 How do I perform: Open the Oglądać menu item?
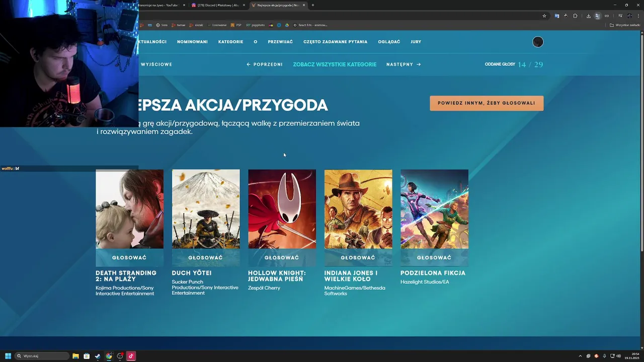(389, 42)
